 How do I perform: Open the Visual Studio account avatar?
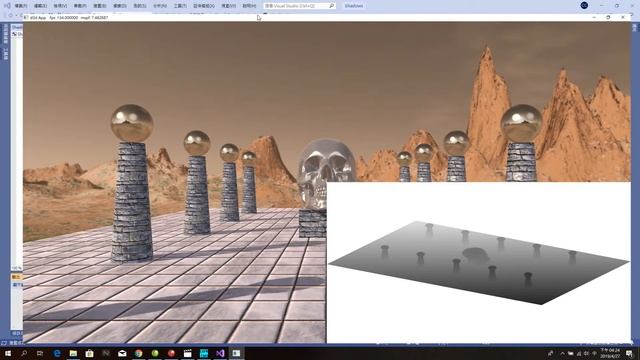[x=584, y=5]
